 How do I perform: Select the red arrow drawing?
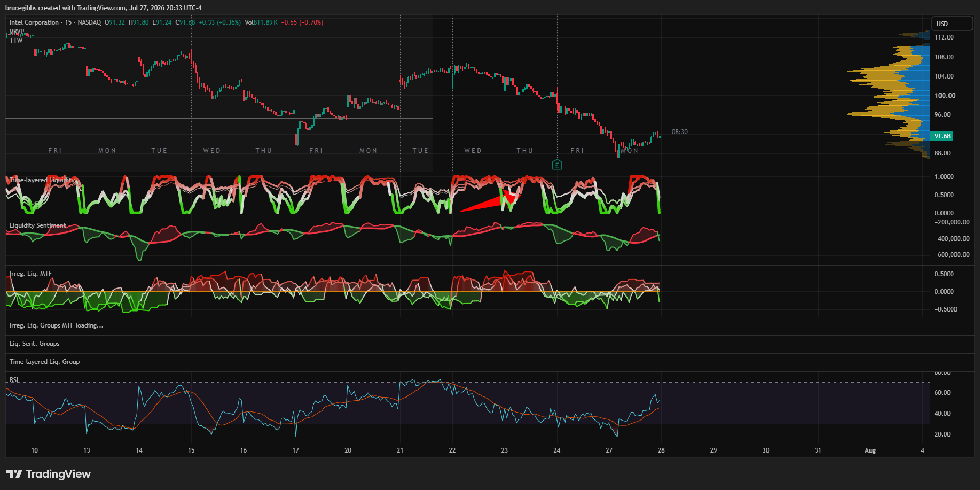click(x=489, y=201)
